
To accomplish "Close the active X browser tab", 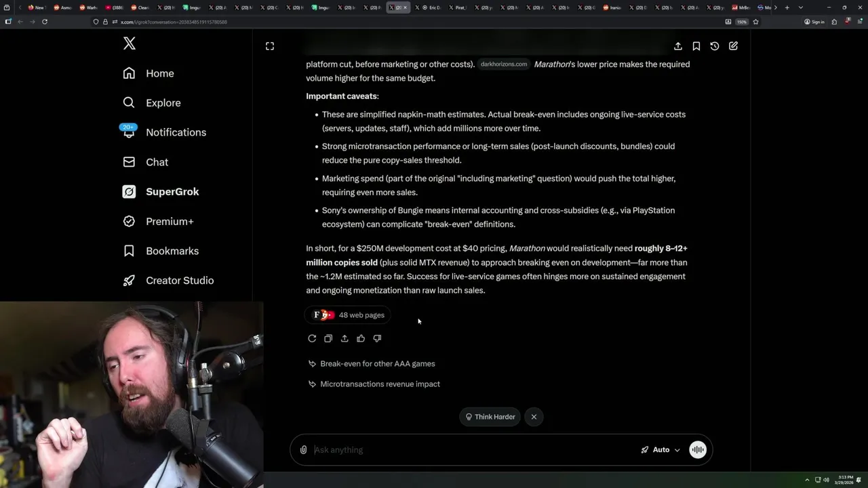I will tap(406, 7).
